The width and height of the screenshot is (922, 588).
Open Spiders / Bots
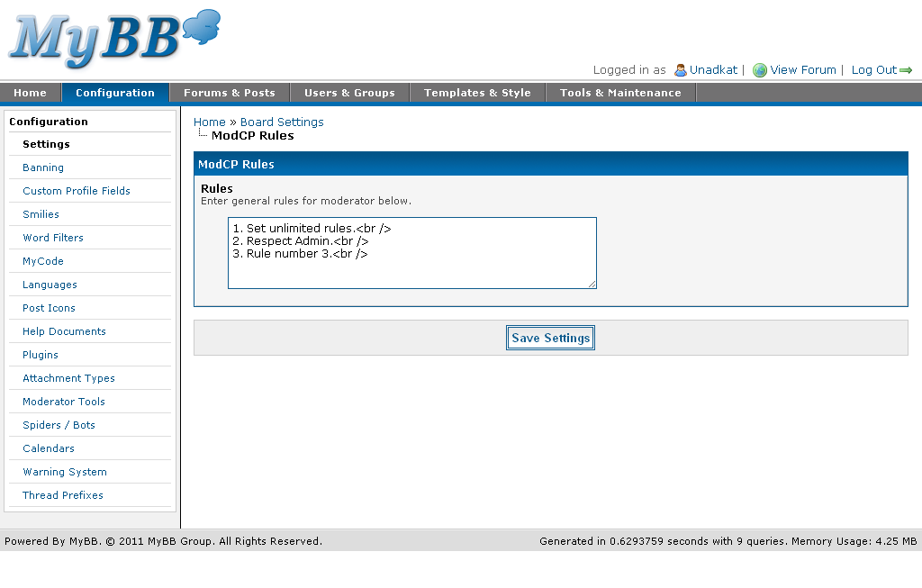59,425
